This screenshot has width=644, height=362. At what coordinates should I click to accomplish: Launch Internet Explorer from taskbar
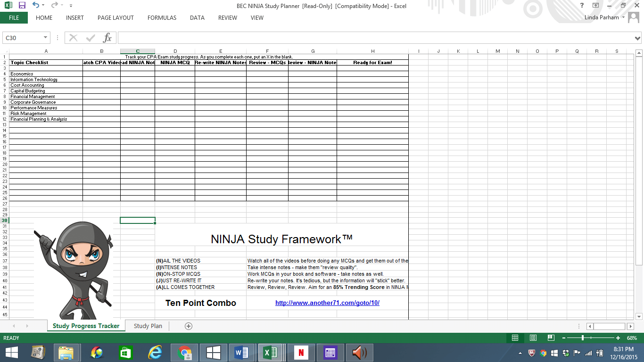(155, 353)
